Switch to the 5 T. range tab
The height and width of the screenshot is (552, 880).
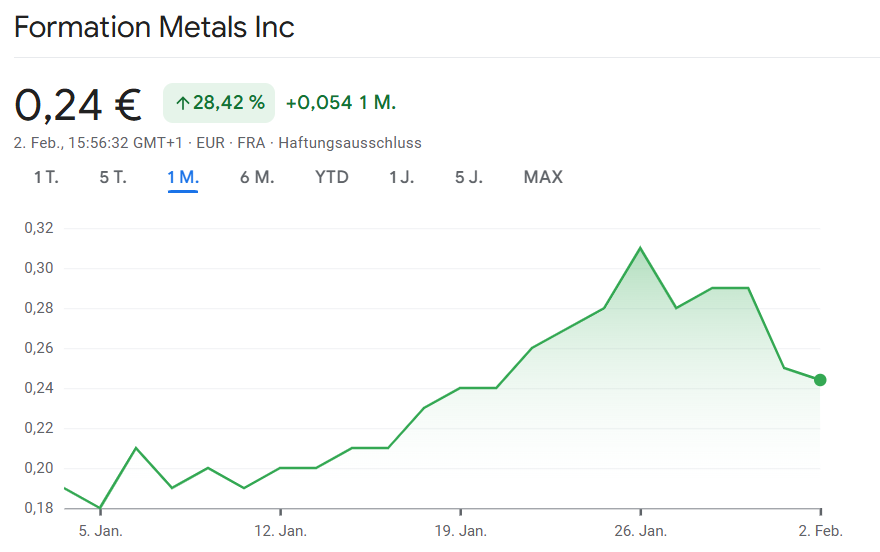click(x=113, y=177)
